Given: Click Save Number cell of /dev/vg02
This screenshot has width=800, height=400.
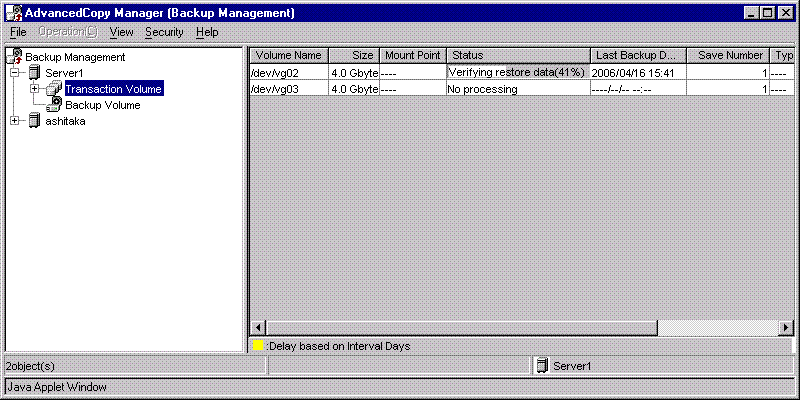Looking at the screenshot, I should click(728, 73).
